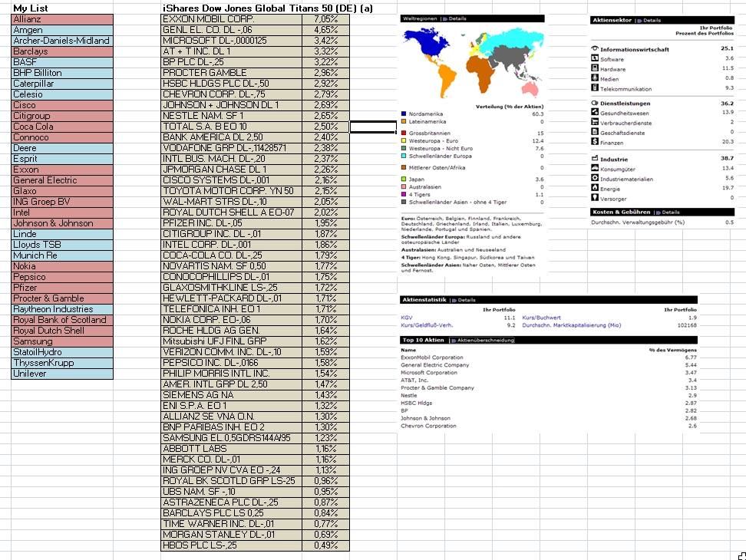Click the world regions map image
Viewport: 746px width, 560px height.
point(473,62)
